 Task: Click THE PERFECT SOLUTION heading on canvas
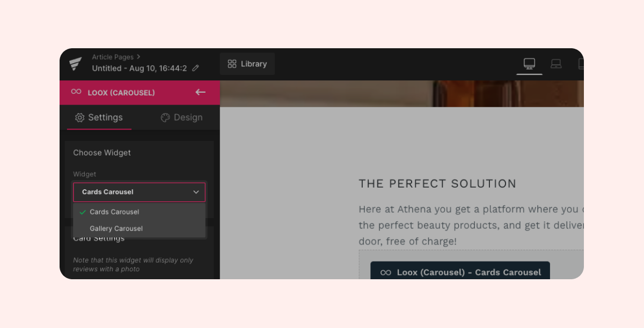[x=437, y=184]
